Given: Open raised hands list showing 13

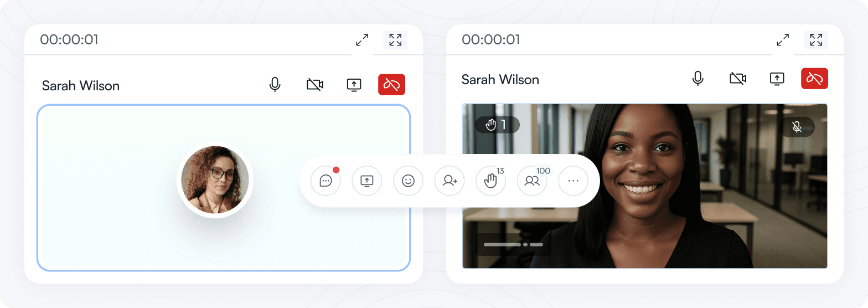Looking at the screenshot, I should tap(490, 181).
